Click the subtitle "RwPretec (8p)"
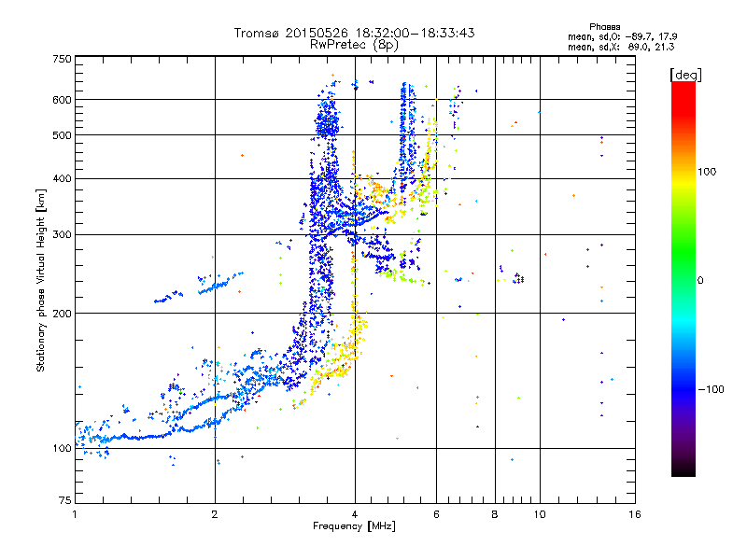 [354, 45]
